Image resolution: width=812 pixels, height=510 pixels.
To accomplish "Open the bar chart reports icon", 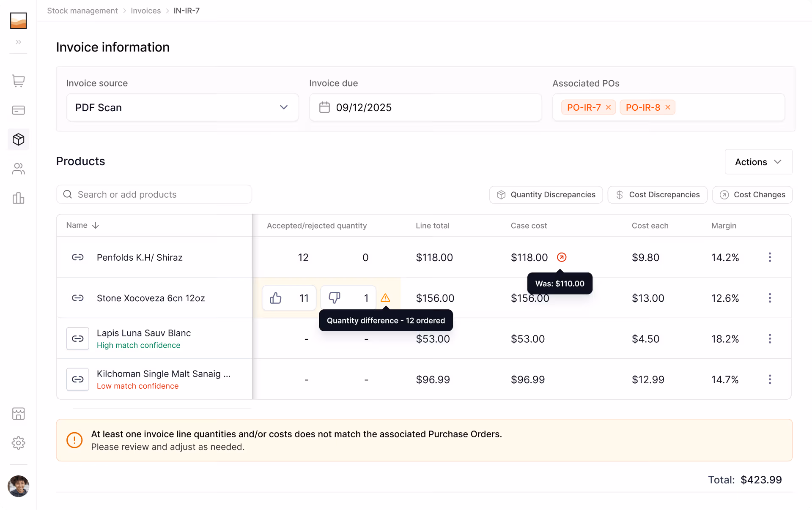I will [18, 198].
